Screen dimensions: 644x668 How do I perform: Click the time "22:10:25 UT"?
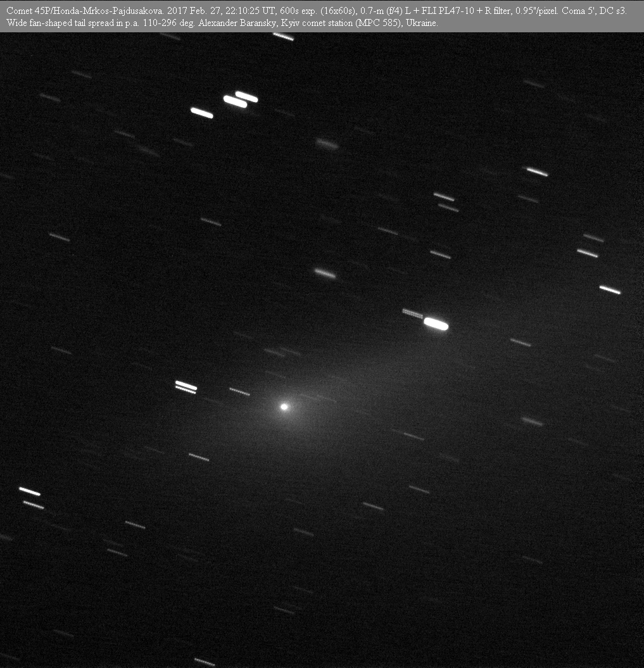coord(250,11)
